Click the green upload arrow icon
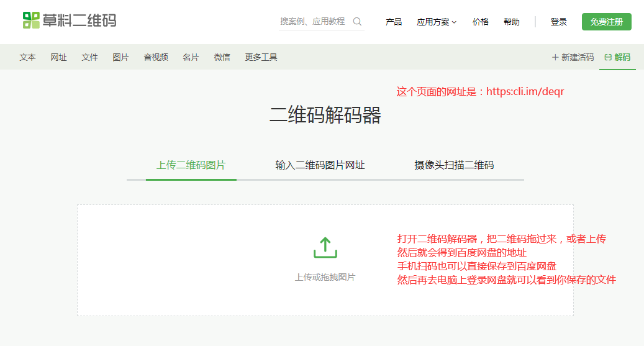Screen dimensions: 644x346 [325, 247]
